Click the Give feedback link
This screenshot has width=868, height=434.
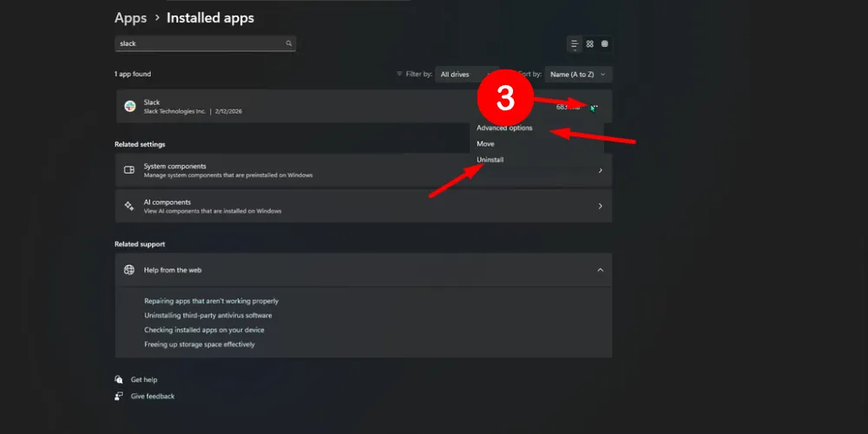tap(152, 397)
